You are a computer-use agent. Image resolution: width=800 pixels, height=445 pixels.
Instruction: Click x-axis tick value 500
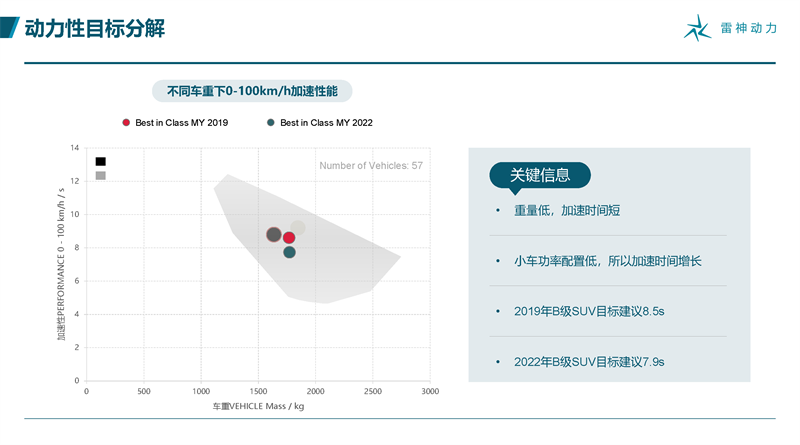pyautogui.click(x=143, y=391)
